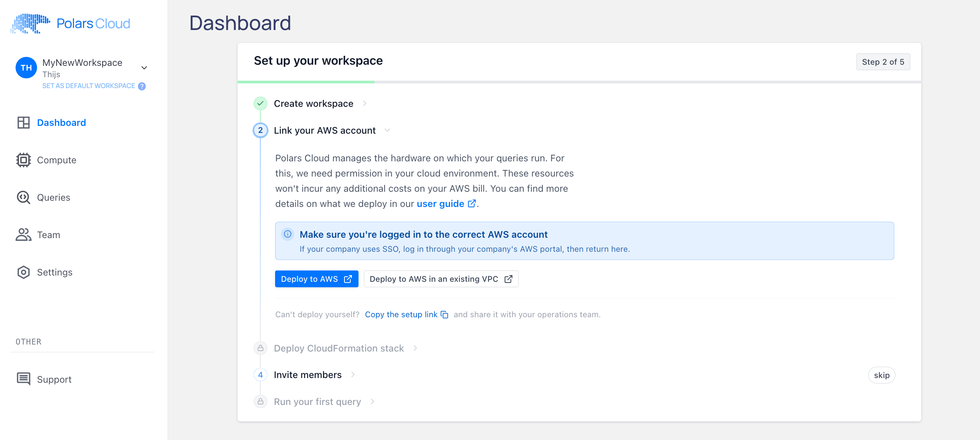Click the Deploy CloudFormation stack lock icon
980x440 pixels.
coord(260,348)
